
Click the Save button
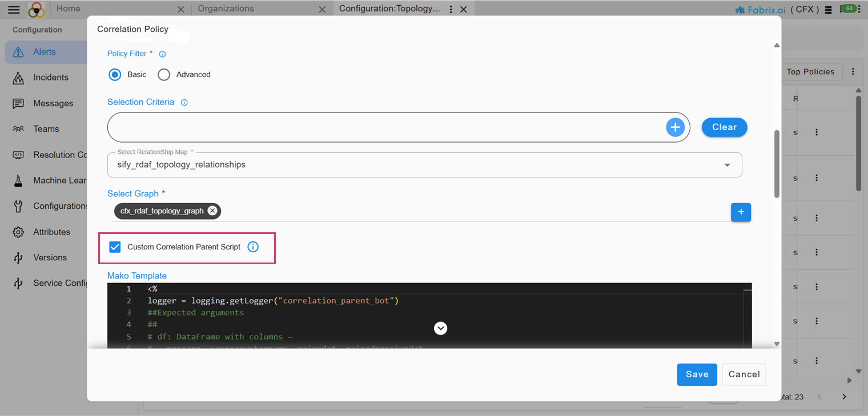(x=697, y=374)
